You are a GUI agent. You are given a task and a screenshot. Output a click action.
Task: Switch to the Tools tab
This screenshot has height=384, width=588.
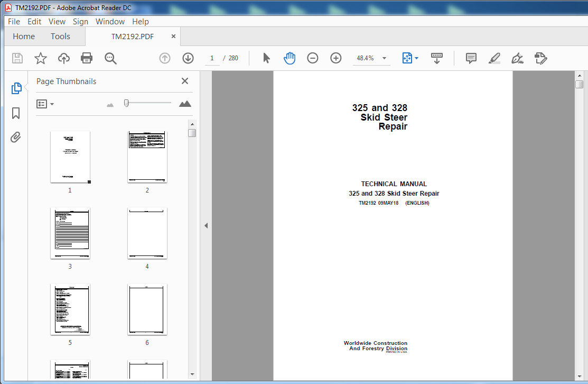point(60,36)
